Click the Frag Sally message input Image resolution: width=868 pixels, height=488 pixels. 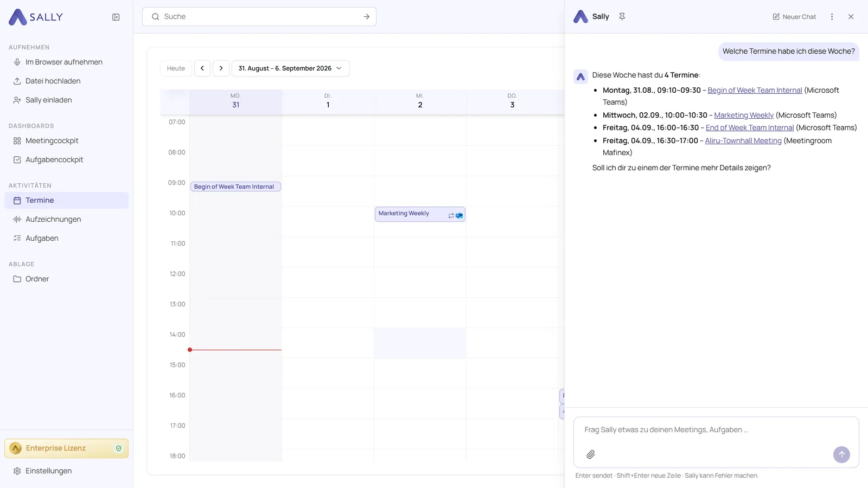(x=716, y=430)
